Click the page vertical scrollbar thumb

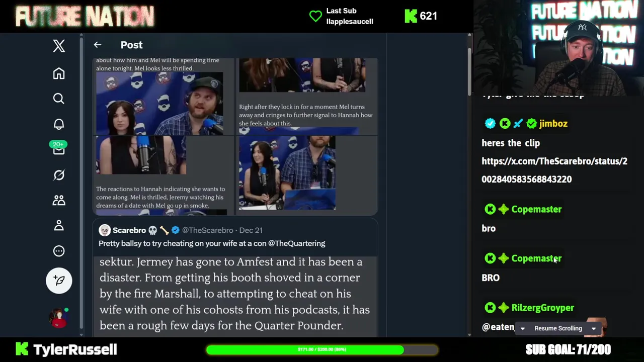click(469, 70)
